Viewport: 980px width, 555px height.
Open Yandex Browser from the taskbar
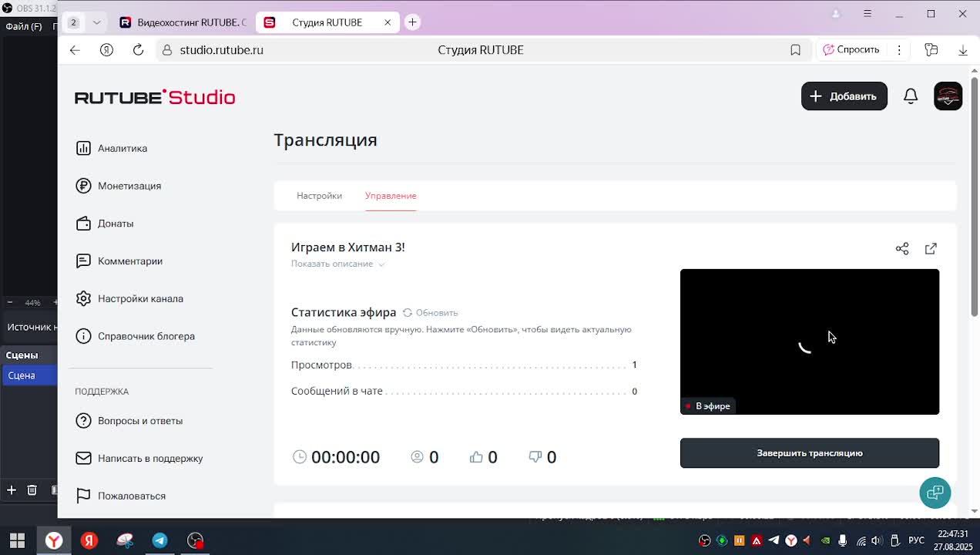pos(54,540)
